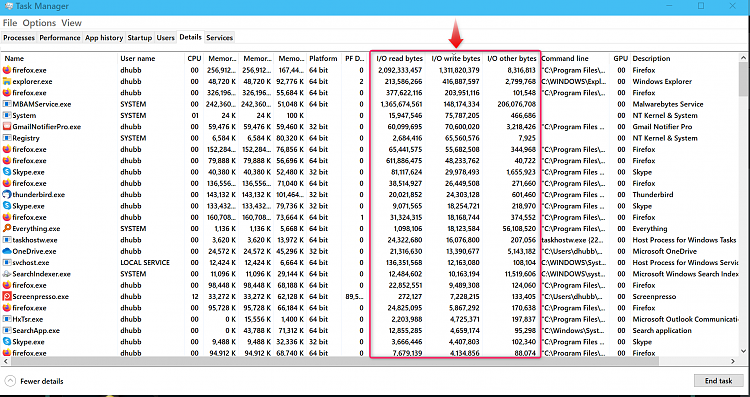Click the Skype icon in the 133,432 memory row
The height and width of the screenshot is (397, 750).
click(7, 206)
